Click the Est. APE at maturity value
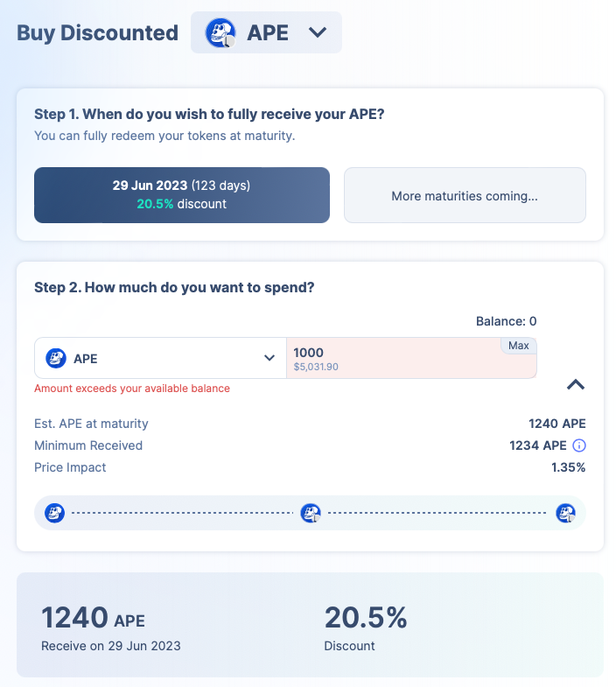The image size is (616, 687). 556,424
